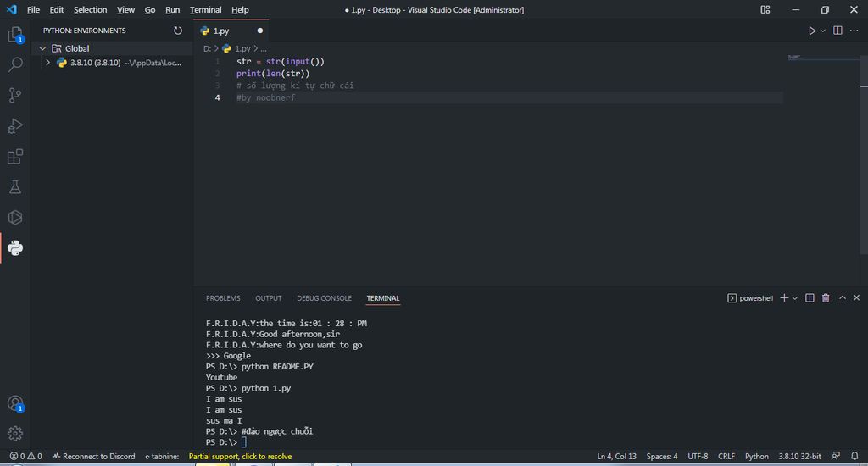The height and width of the screenshot is (466, 868).
Task: Open the Explorer view in activity bar
Action: tap(15, 35)
